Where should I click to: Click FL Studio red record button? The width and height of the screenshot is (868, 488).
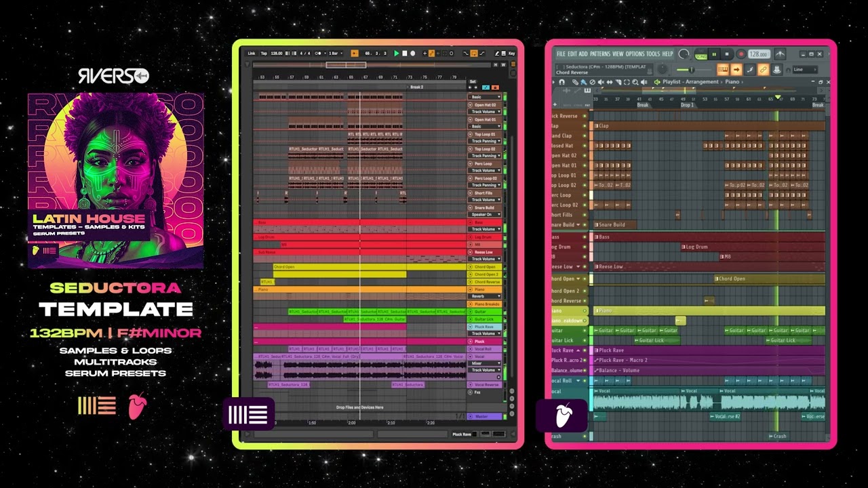coord(741,54)
